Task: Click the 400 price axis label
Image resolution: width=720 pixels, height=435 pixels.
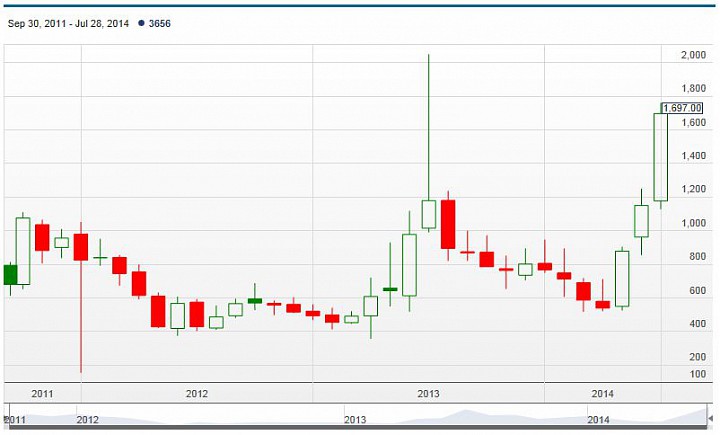Action: point(698,323)
